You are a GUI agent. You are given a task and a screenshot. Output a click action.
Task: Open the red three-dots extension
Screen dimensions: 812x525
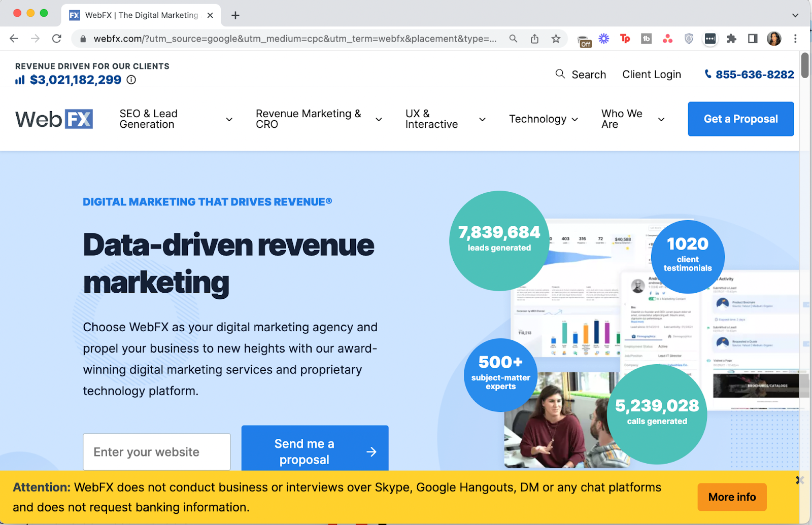pos(668,39)
